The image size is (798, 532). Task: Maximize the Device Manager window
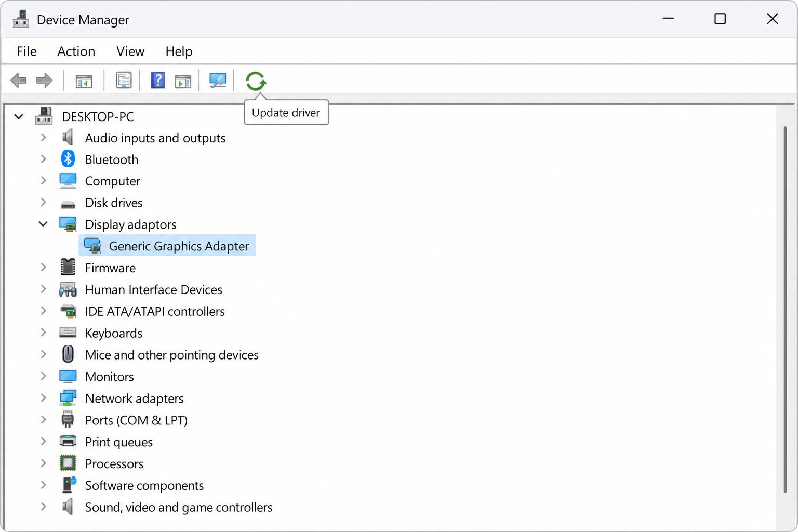pos(720,19)
